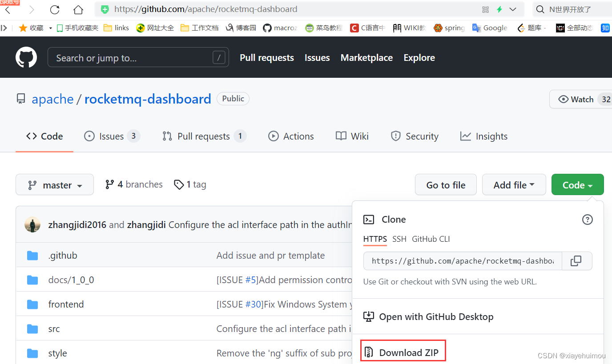This screenshot has width=612, height=364.
Task: Open the spring bookmark
Action: 449,28
